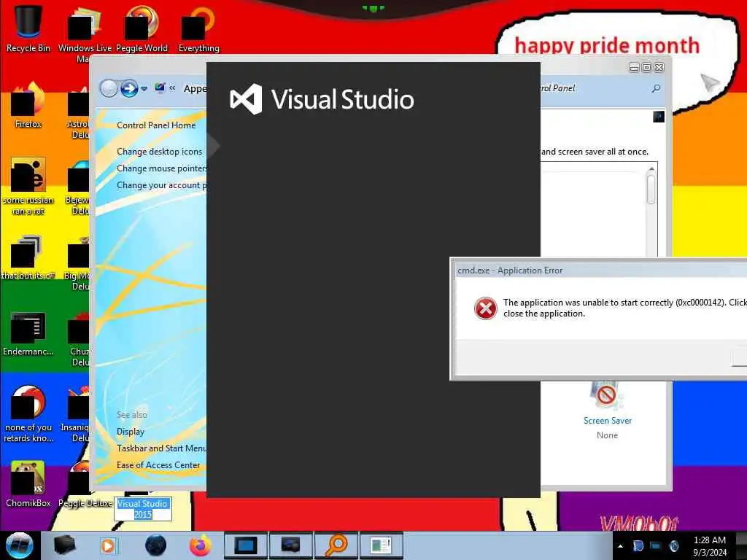Click the dark globe taskbar icon
747x560 pixels.
point(156,545)
